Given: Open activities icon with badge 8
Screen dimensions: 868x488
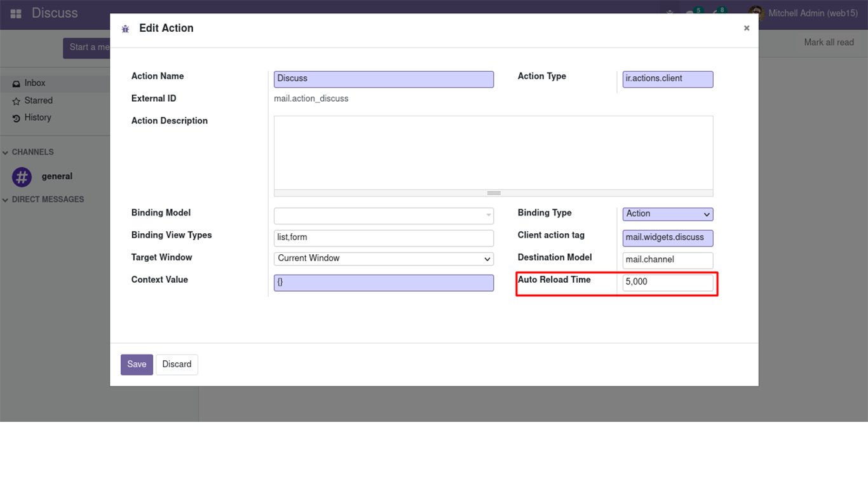Looking at the screenshot, I should 717,13.
